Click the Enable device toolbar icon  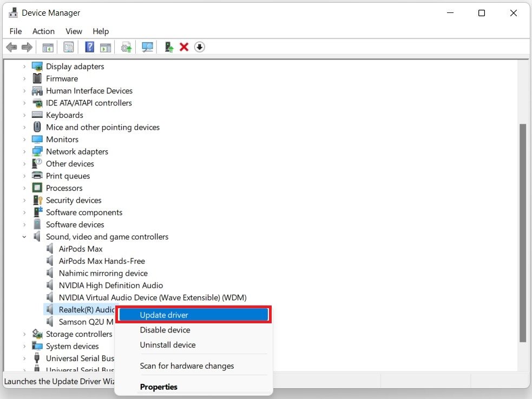[x=169, y=48]
